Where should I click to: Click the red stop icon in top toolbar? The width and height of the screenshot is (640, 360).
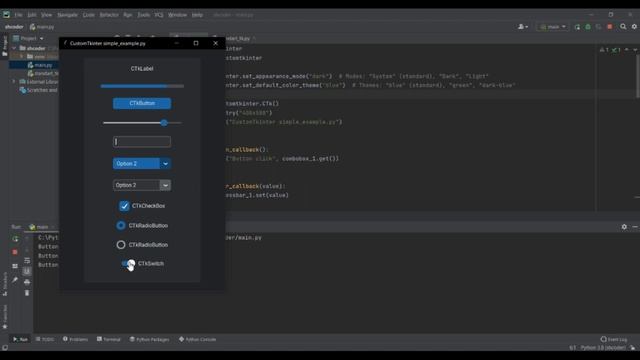[610, 27]
